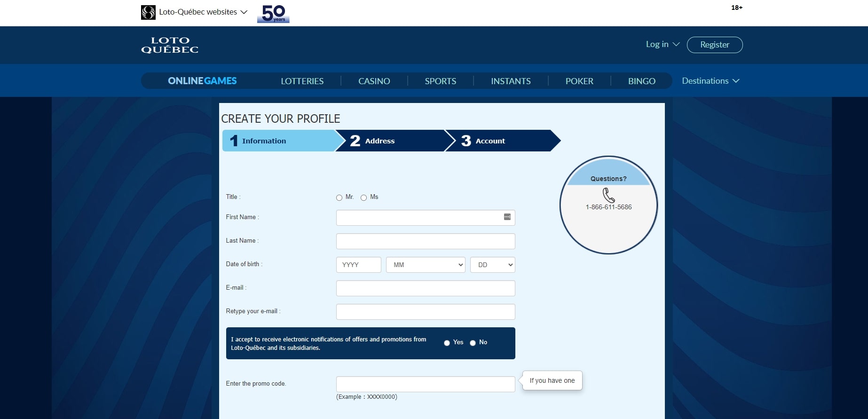Click the Retype your e-mail field

pyautogui.click(x=426, y=312)
